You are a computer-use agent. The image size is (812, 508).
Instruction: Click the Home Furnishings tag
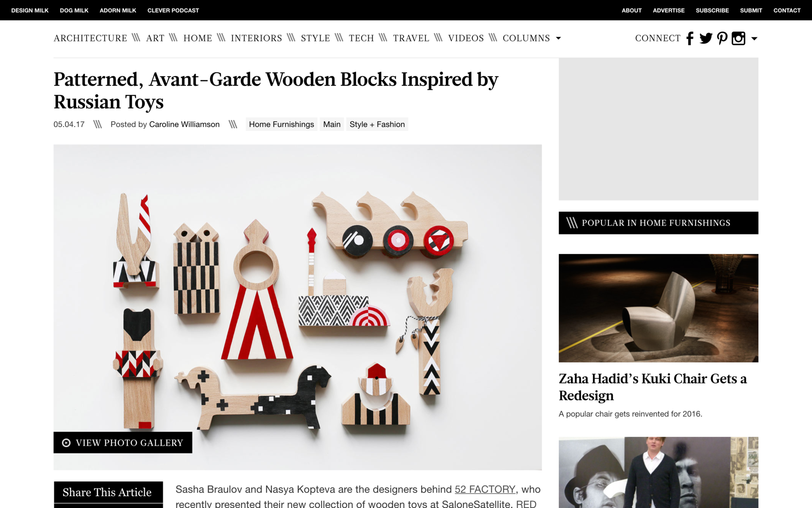tap(281, 124)
